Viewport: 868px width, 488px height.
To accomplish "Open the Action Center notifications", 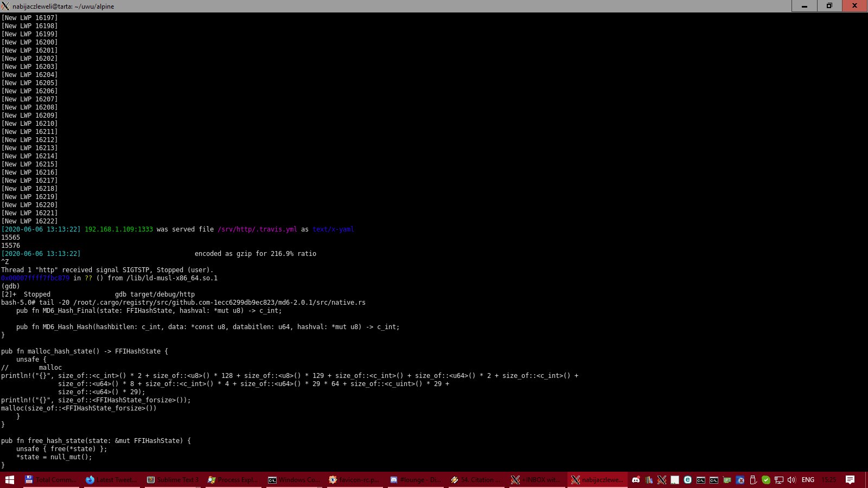I will coord(850,480).
